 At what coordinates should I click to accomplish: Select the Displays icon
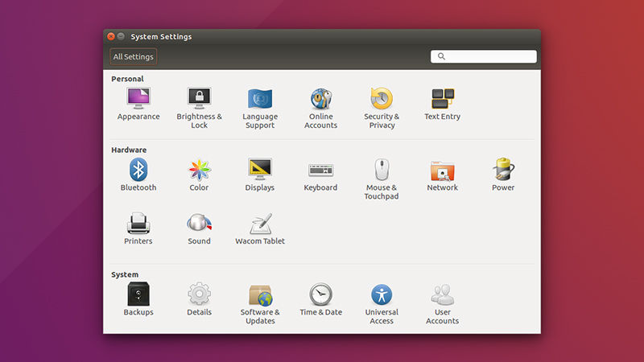click(x=260, y=170)
